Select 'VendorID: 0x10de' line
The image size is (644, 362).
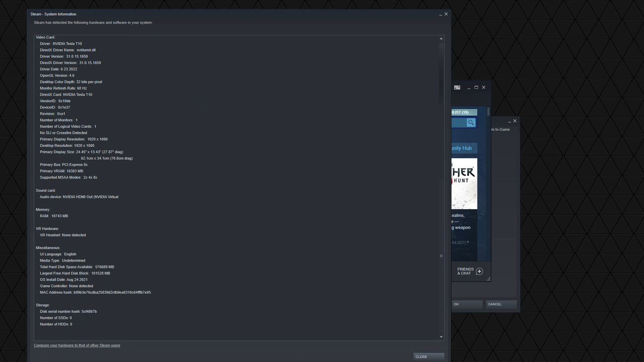(55, 101)
